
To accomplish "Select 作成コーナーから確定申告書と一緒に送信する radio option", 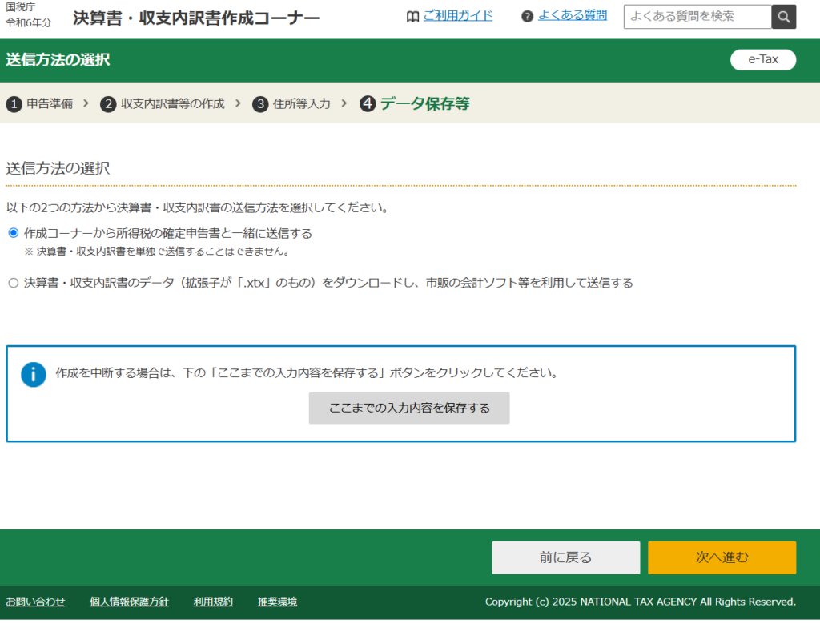I will click(x=13, y=233).
